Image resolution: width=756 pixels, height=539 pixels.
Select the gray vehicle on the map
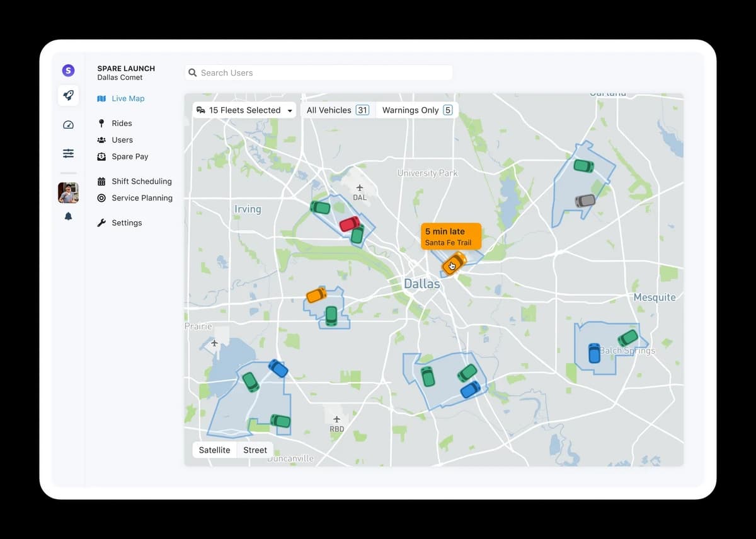pos(585,200)
